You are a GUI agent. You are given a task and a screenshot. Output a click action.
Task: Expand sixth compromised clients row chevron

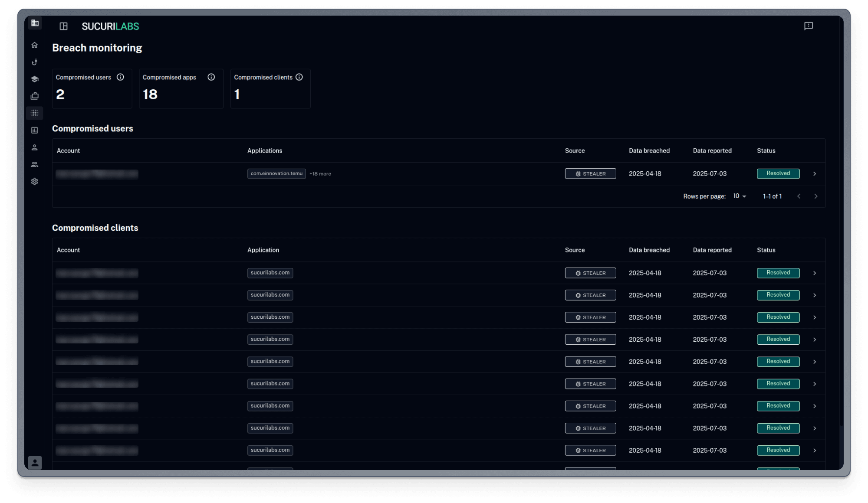pyautogui.click(x=815, y=384)
